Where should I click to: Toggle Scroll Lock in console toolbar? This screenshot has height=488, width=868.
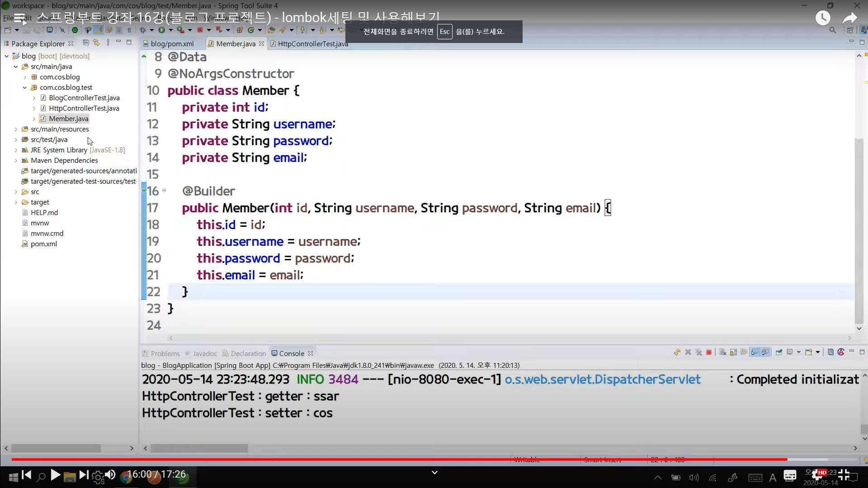733,352
